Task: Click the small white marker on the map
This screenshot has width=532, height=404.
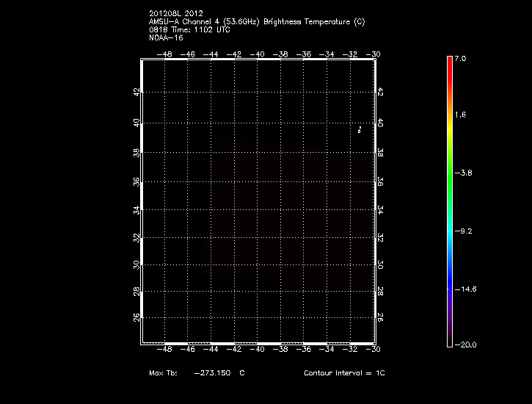Action: click(x=360, y=129)
